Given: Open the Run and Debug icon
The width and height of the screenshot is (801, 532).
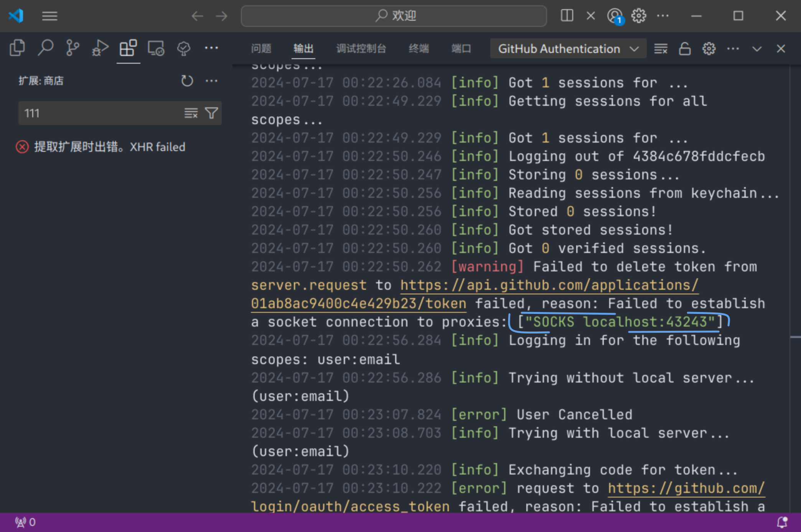Looking at the screenshot, I should (100, 48).
